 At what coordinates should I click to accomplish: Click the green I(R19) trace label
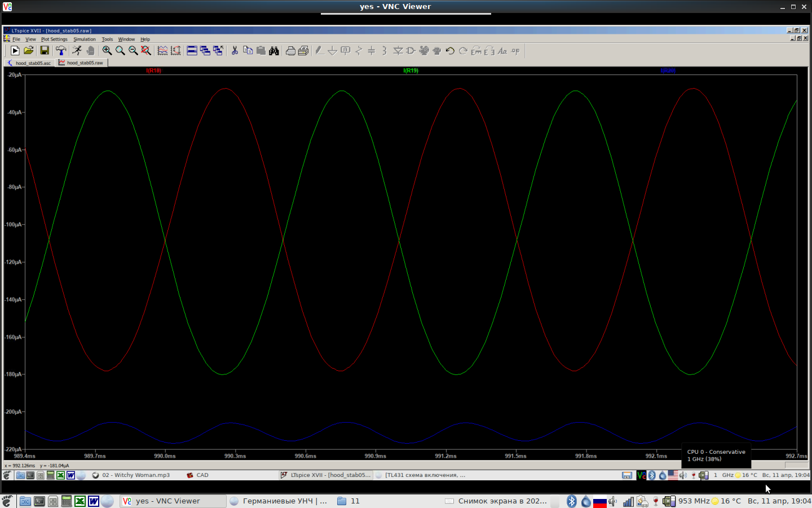[411, 71]
